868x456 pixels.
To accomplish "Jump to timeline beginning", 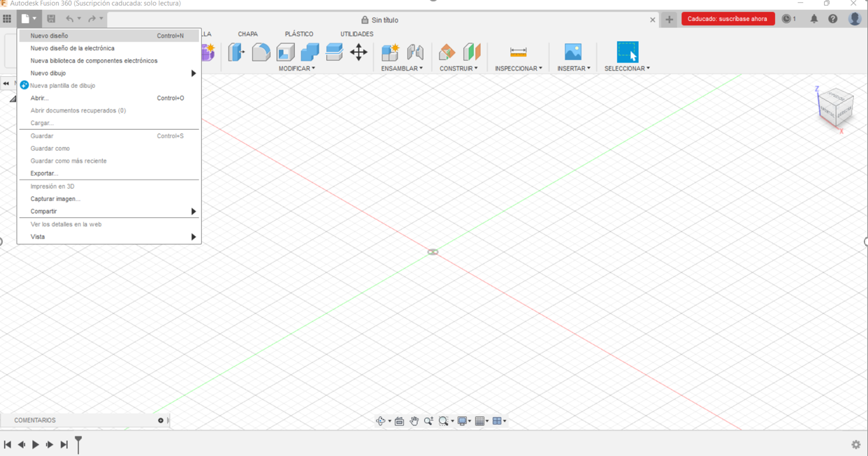I will click(x=8, y=445).
